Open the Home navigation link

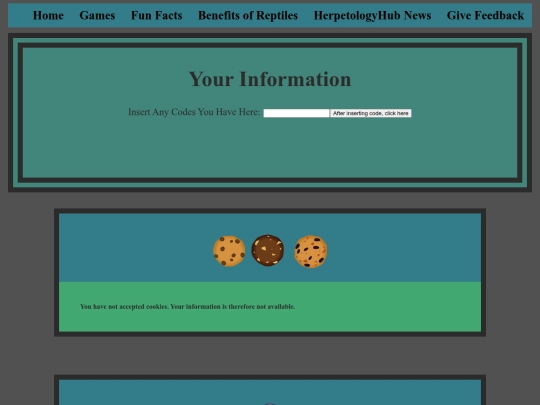48,15
